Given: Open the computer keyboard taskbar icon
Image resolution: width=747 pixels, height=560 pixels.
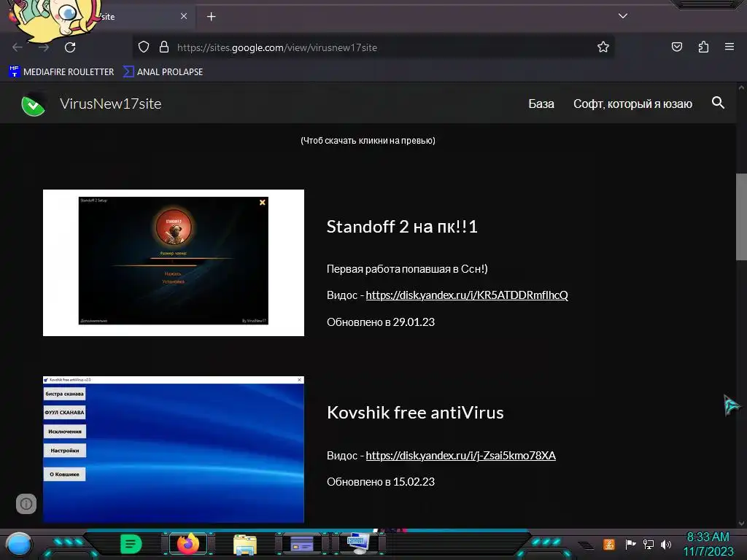Looking at the screenshot, I should tap(359, 544).
